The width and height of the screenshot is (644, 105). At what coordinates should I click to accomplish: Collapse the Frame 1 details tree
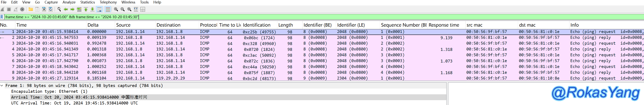[2, 86]
